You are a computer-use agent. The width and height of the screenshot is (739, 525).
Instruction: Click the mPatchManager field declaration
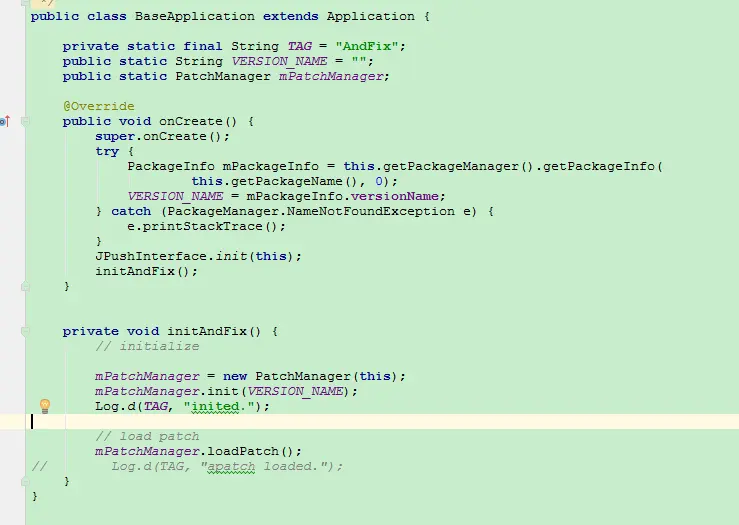click(331, 76)
